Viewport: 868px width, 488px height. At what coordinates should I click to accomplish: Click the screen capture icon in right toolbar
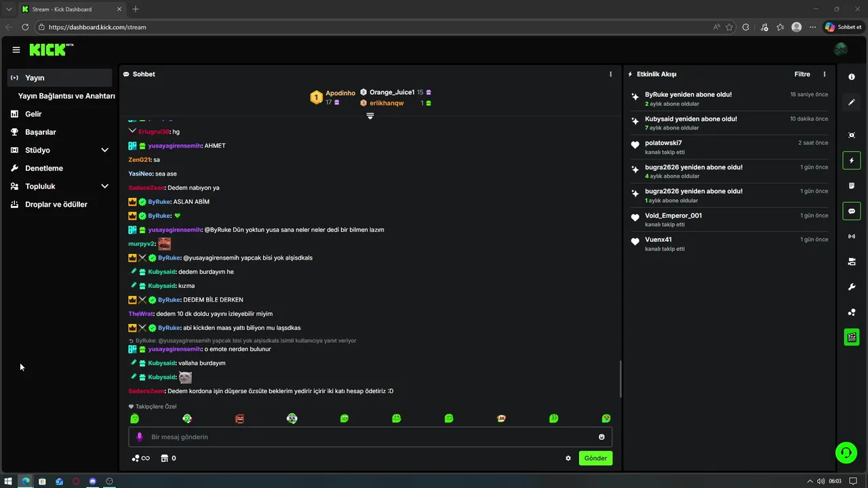point(852,135)
